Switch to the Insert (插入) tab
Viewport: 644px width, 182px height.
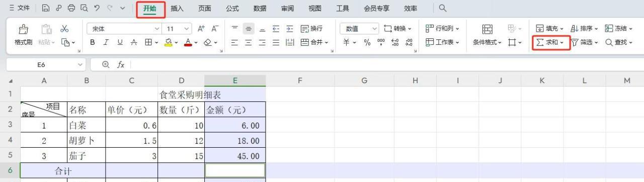tap(177, 9)
